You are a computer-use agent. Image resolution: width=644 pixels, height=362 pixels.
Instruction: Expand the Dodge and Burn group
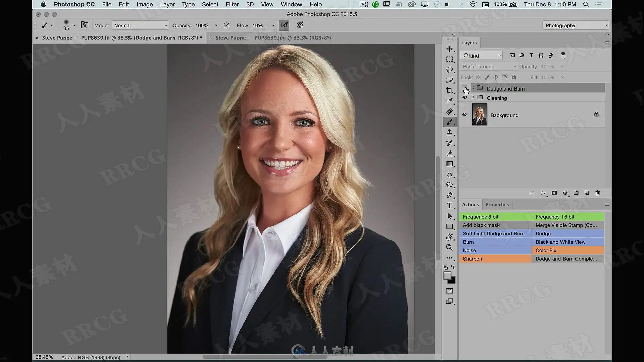tap(473, 88)
